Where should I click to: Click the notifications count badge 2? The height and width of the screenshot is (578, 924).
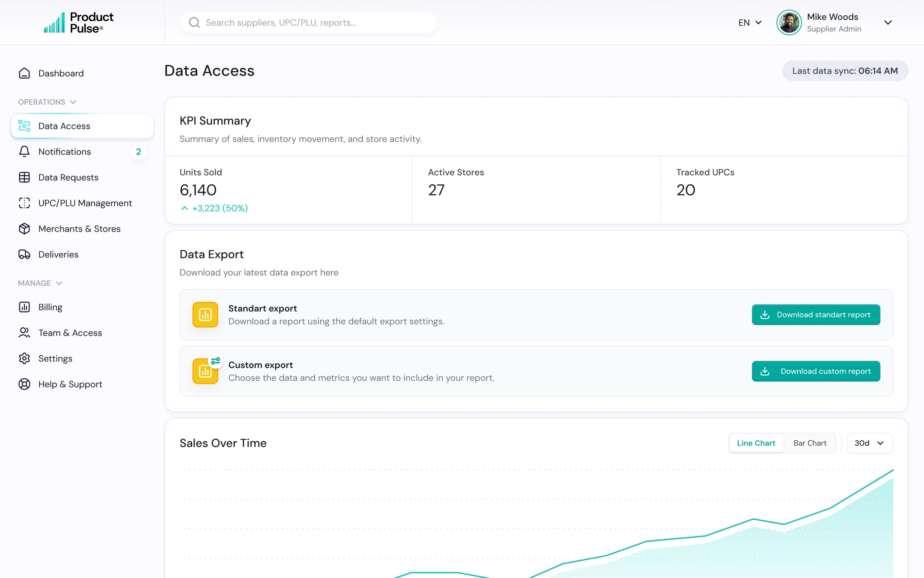click(139, 152)
